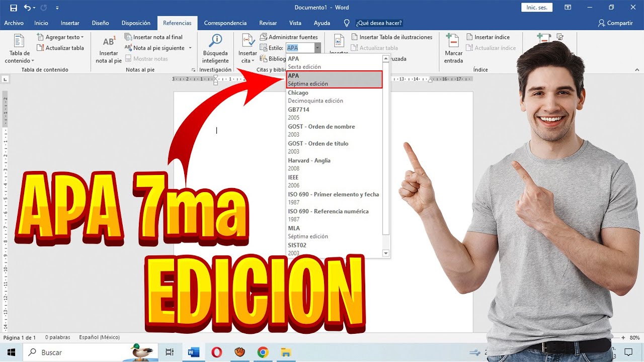Viewport: 644px width, 362px height.
Task: Click the 0 palabras word count
Action: [x=57, y=337]
